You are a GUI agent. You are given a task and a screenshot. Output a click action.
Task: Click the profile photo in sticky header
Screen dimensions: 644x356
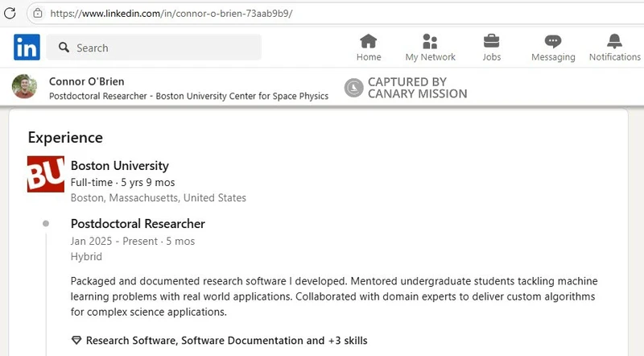pyautogui.click(x=25, y=87)
